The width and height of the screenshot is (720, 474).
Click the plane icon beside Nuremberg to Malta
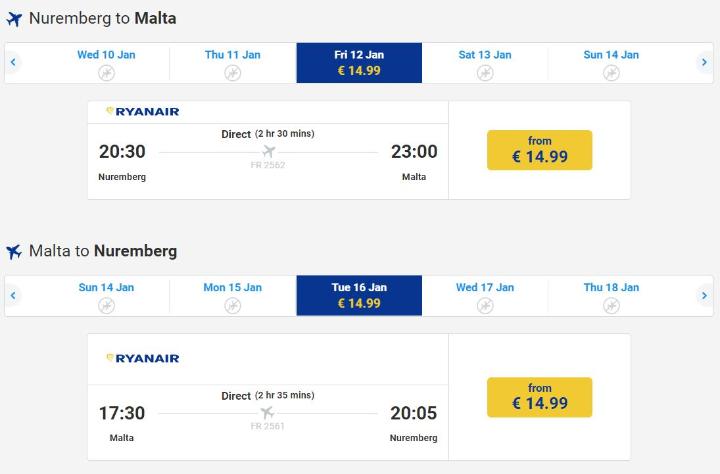[x=14, y=19]
